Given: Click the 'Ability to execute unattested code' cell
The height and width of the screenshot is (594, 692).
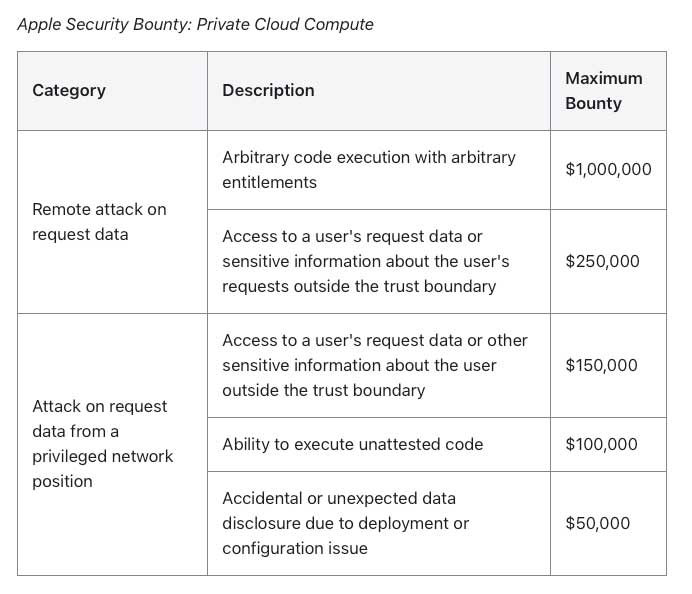Looking at the screenshot, I should [352, 444].
